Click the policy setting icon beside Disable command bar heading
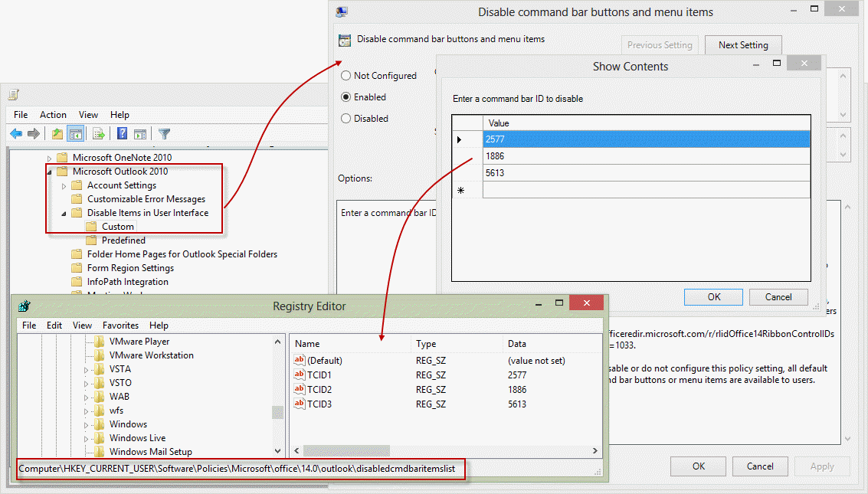 click(x=345, y=40)
